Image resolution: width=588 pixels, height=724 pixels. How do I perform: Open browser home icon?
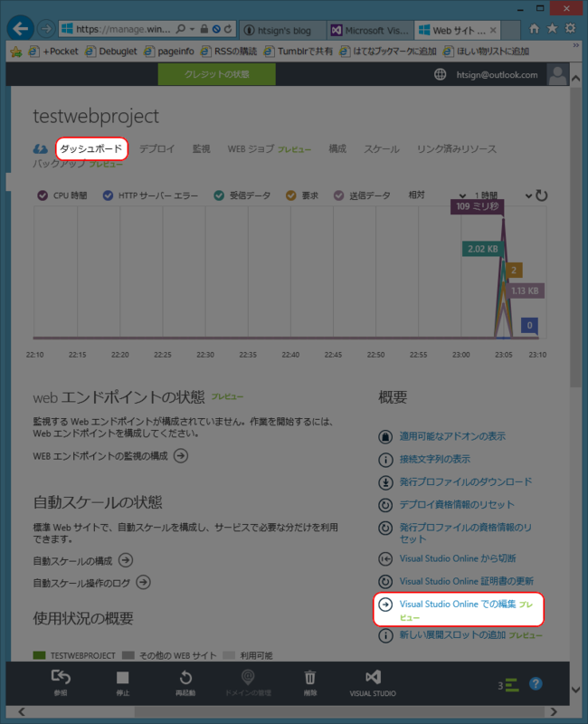(534, 29)
